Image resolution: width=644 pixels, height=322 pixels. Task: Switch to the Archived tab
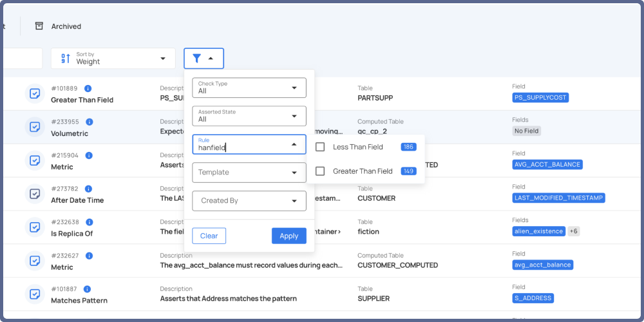tap(66, 26)
